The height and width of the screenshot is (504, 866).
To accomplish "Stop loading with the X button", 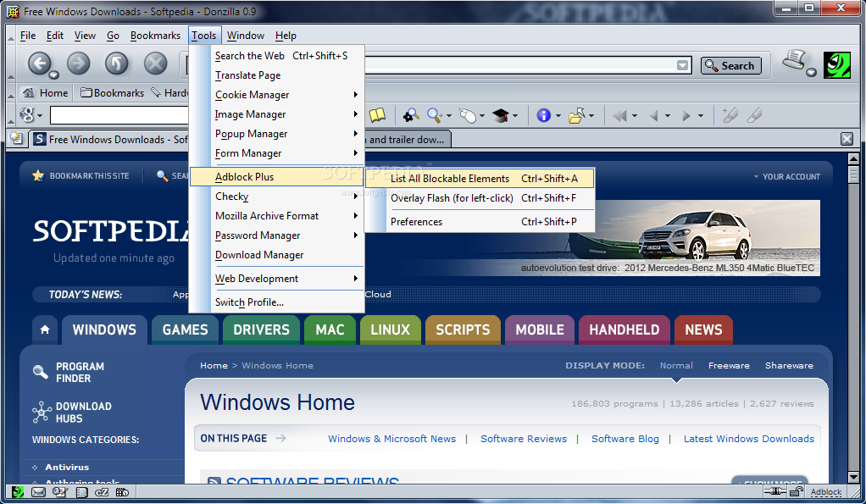I will tap(156, 64).
